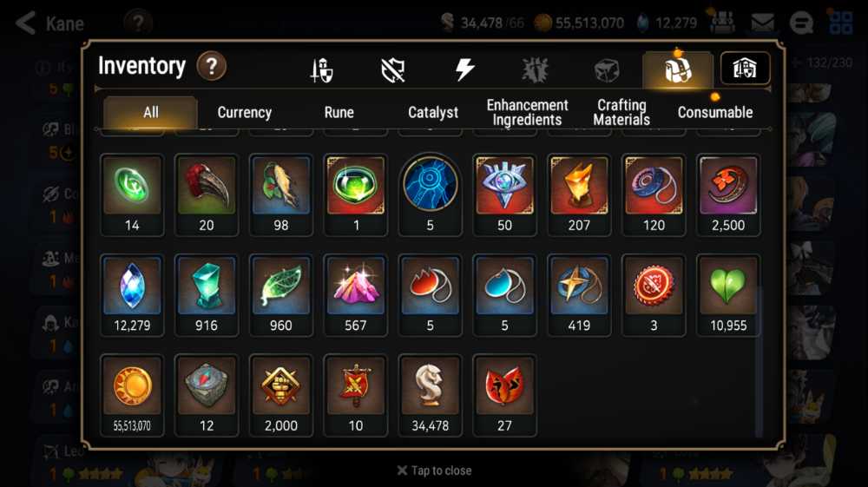
Task: Open the weapon and shield equipment category
Action: click(x=322, y=70)
